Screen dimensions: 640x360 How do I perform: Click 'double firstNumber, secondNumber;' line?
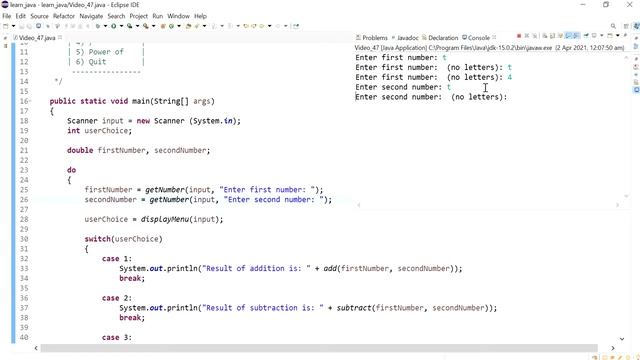click(x=138, y=150)
